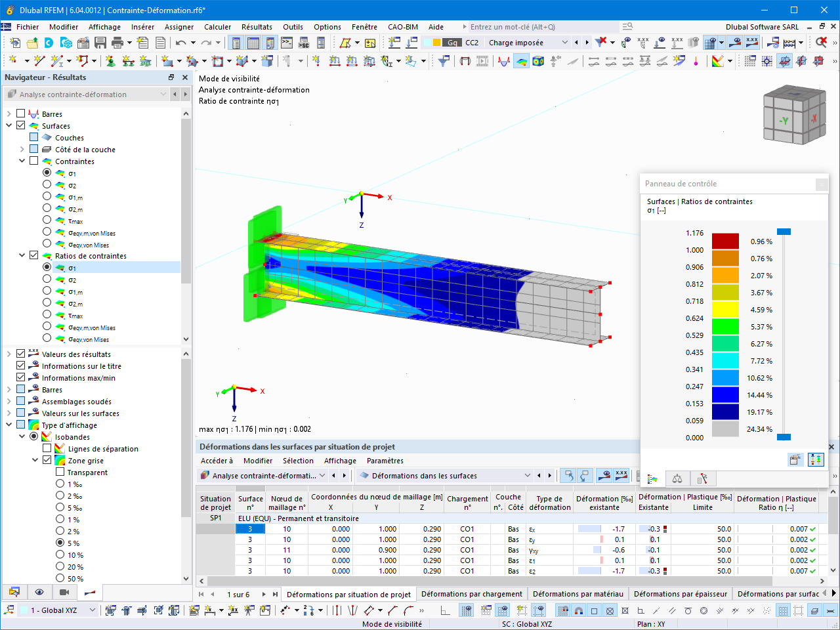
Task: Click the red color swatch in legend
Action: [725, 241]
